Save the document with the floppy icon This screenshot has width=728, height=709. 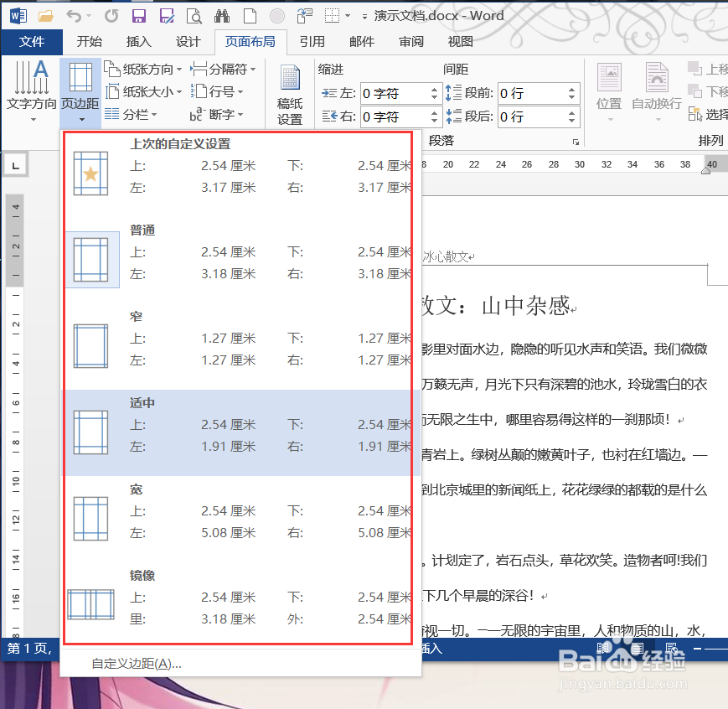(x=139, y=17)
